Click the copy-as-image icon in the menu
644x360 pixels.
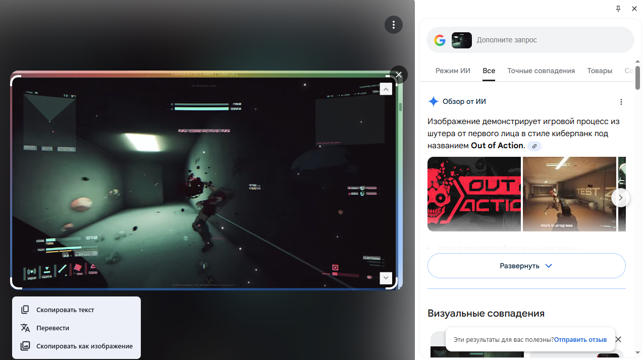[x=25, y=346]
